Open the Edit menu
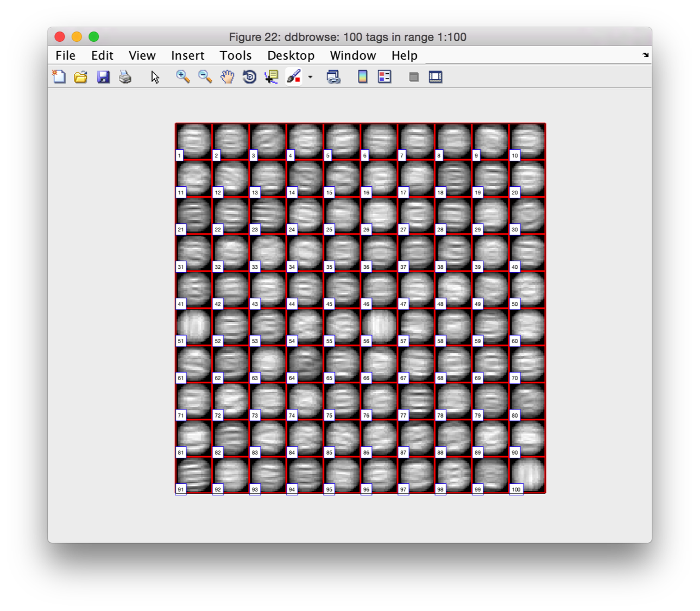700x611 pixels. (102, 55)
